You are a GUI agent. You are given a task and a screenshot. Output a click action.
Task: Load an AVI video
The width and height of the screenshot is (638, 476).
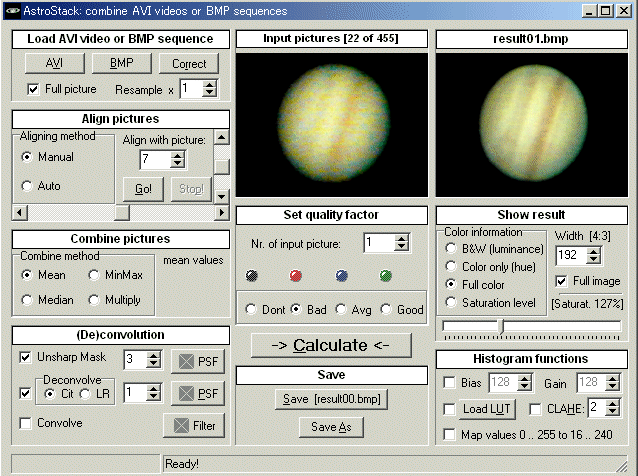coord(55,63)
